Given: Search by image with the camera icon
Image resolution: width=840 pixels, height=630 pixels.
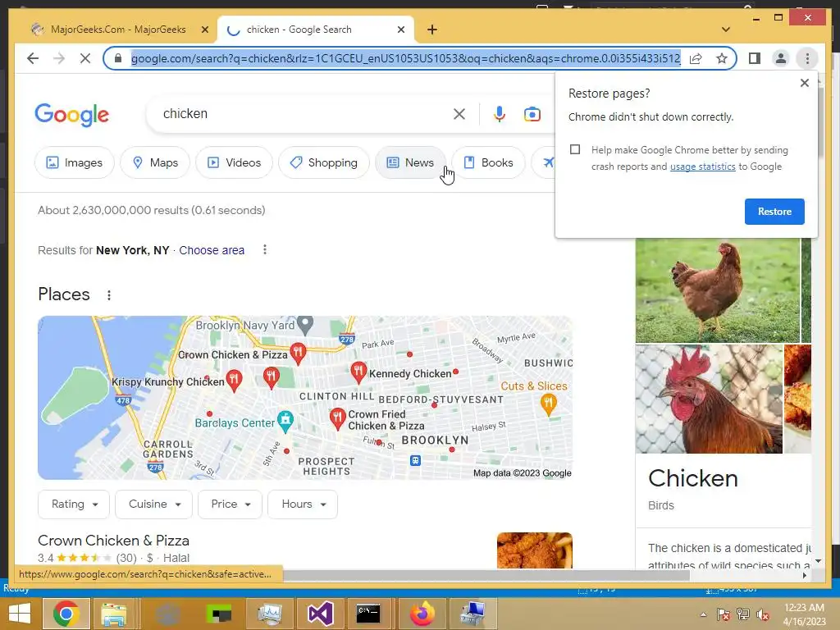Looking at the screenshot, I should [x=532, y=113].
